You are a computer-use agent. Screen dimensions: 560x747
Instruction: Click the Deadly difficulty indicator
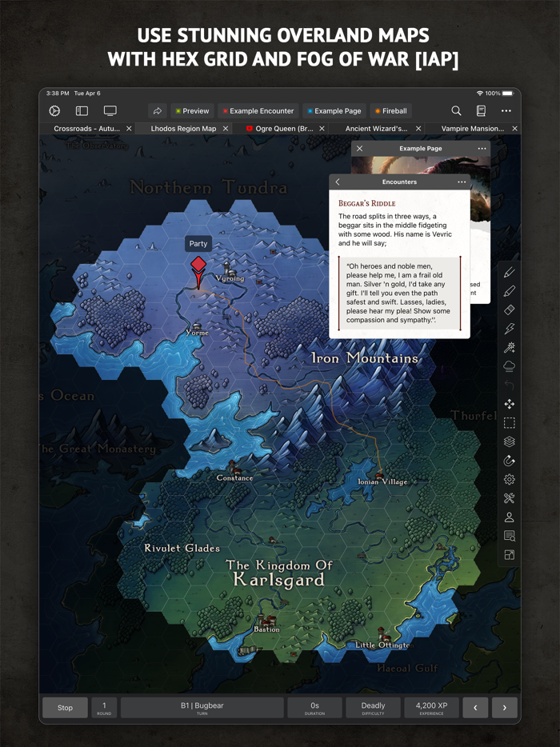[x=373, y=708]
